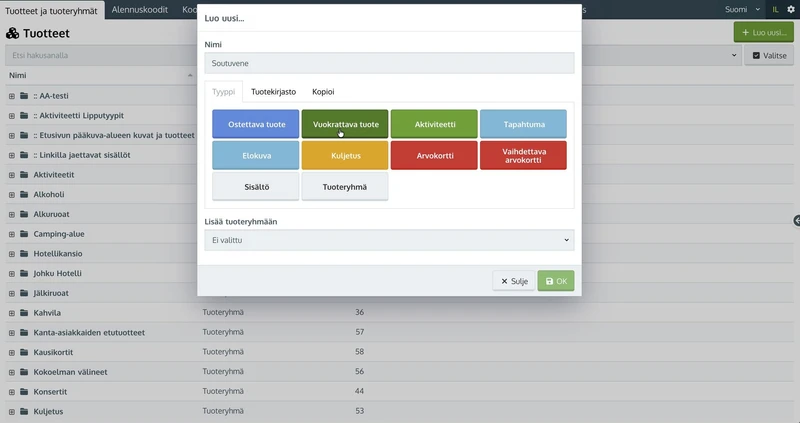
Task: Expand the Camping-alue folder
Action: tap(12, 234)
